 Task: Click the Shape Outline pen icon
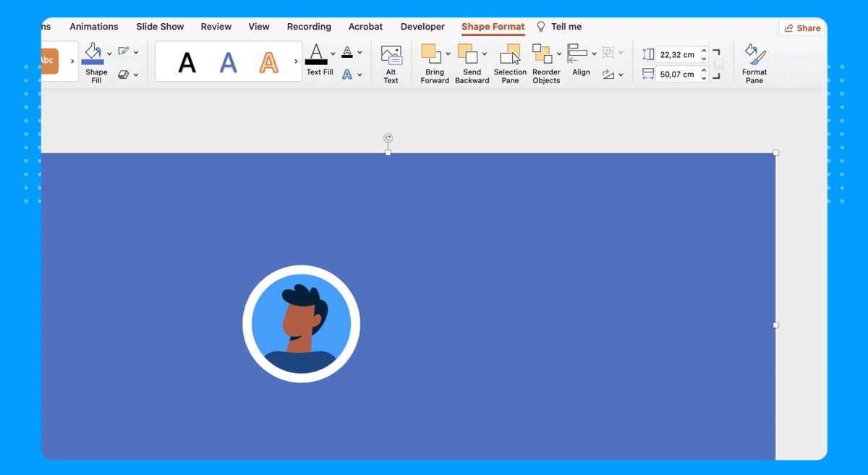(124, 51)
